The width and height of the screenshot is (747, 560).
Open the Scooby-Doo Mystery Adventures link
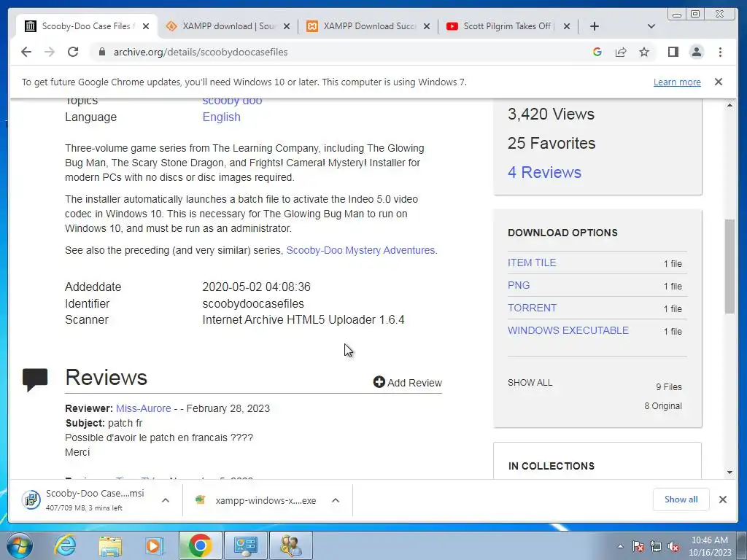pyautogui.click(x=360, y=251)
